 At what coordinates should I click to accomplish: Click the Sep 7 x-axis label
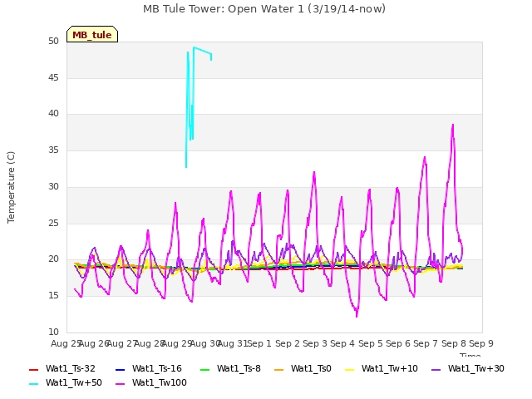point(426,343)
